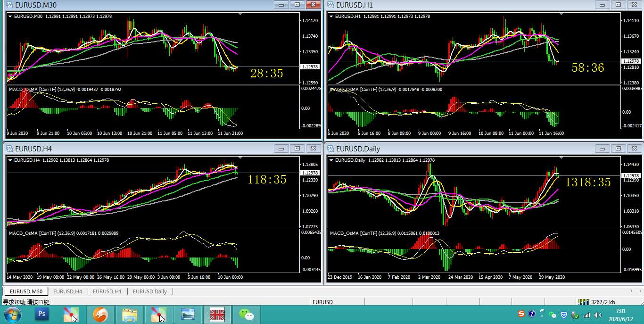Switch to the EURUSD,M30 bottom tab
Image resolution: width=644 pixels, height=324 pixels.
26,291
